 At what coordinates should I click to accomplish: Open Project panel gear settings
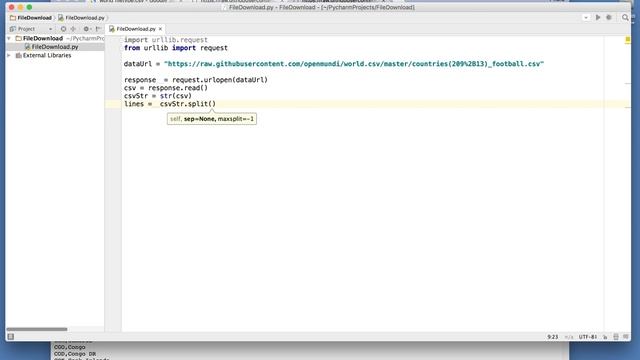[x=87, y=29]
